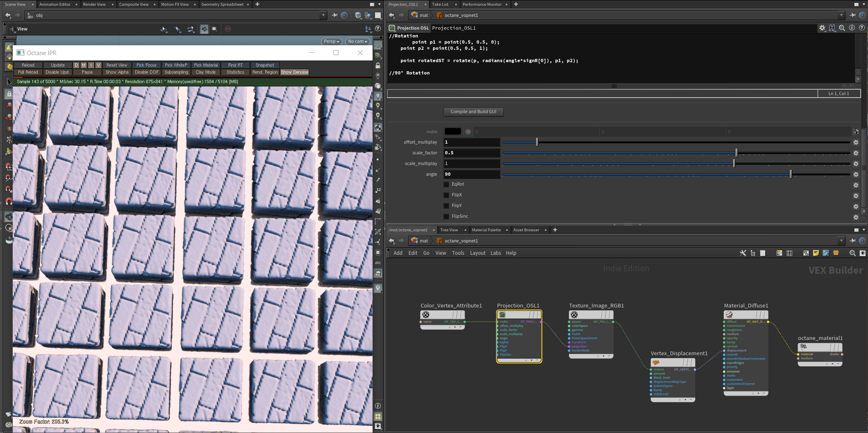Switch to the Geometry Spreadsheet tab

[222, 4]
